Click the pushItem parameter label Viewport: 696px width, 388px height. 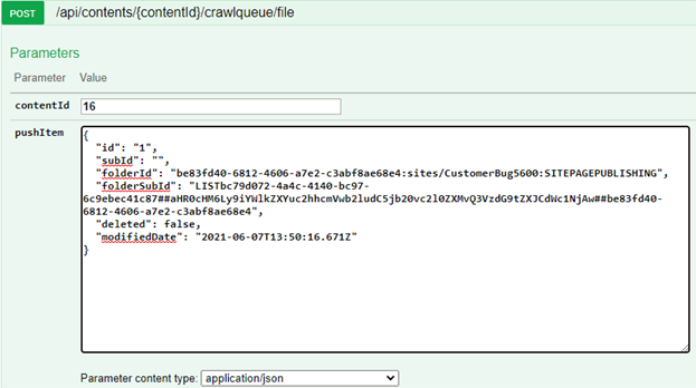[39, 133]
